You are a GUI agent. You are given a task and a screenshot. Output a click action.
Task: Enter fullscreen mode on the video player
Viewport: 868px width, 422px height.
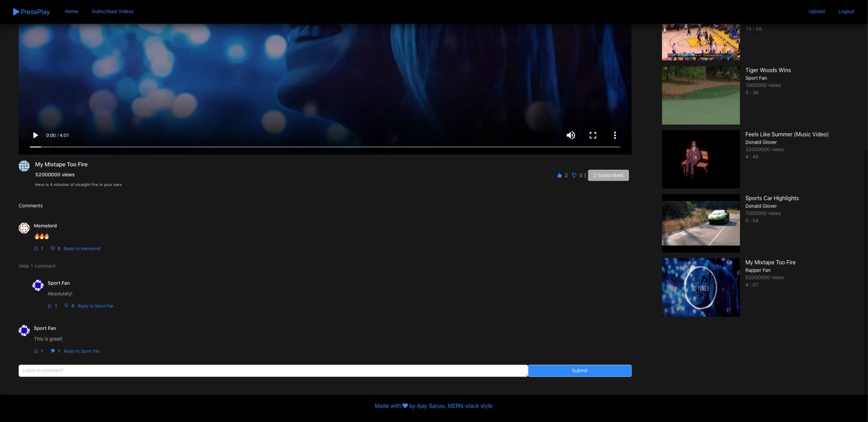[593, 135]
